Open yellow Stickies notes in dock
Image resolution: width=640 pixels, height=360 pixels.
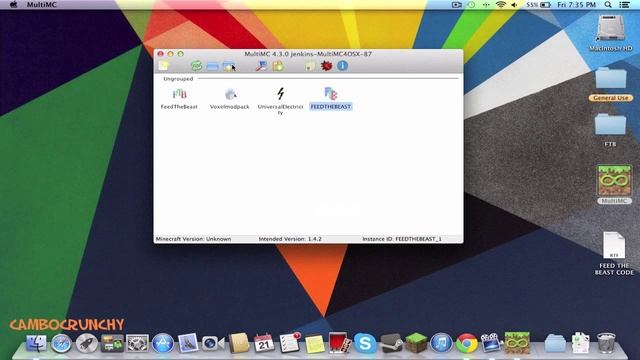tap(315, 344)
